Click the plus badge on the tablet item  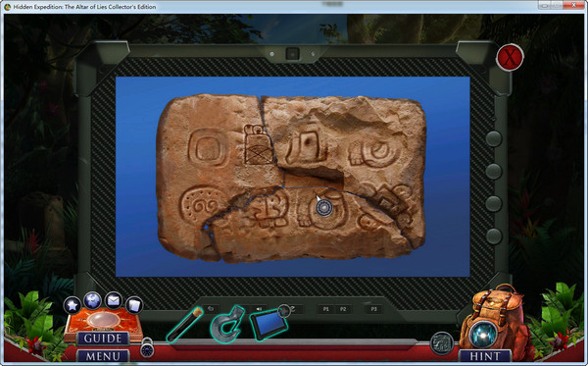(x=284, y=311)
